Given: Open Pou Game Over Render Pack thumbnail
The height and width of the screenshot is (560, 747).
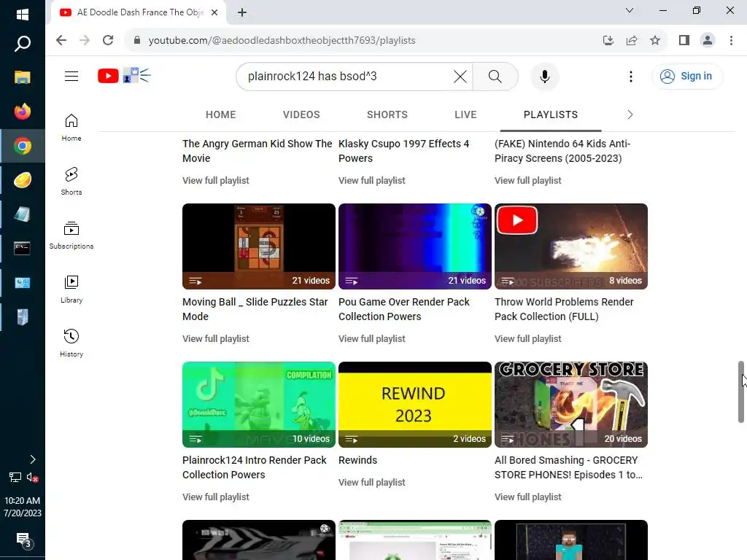Looking at the screenshot, I should 415,246.
